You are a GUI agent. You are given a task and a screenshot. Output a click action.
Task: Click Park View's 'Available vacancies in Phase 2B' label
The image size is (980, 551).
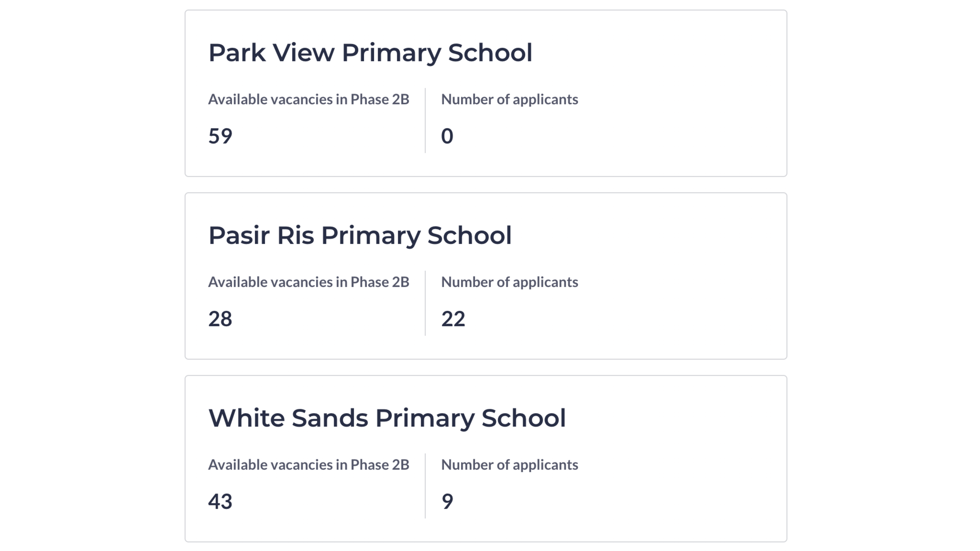pos(308,100)
